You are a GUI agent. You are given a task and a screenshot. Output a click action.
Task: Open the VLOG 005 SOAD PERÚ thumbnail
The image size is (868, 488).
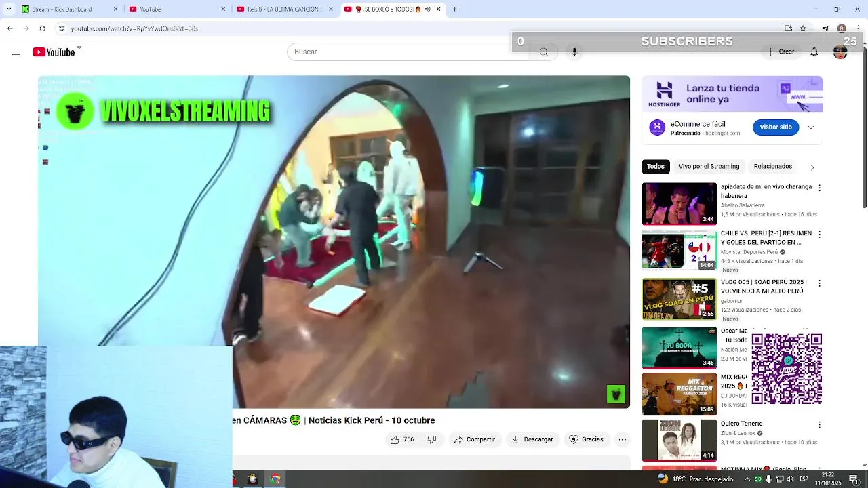coord(679,299)
